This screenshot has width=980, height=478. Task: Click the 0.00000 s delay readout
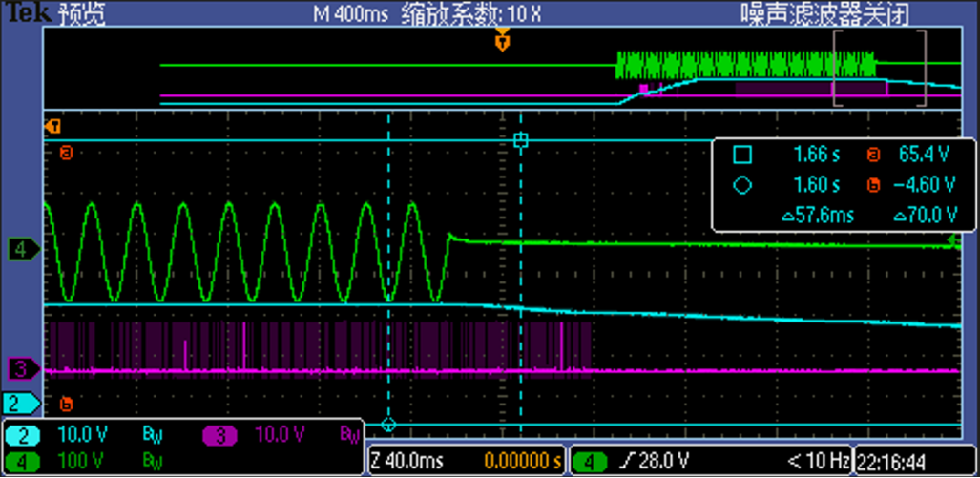[x=523, y=463]
